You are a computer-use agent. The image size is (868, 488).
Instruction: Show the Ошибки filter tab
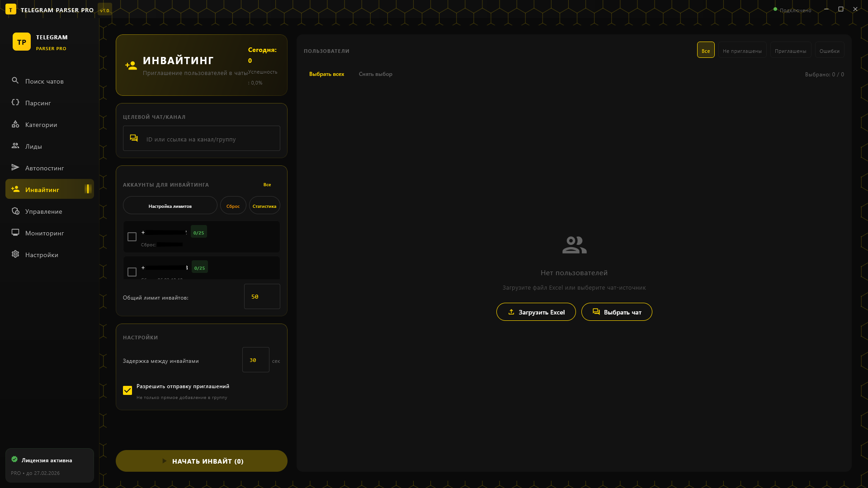pyautogui.click(x=829, y=51)
